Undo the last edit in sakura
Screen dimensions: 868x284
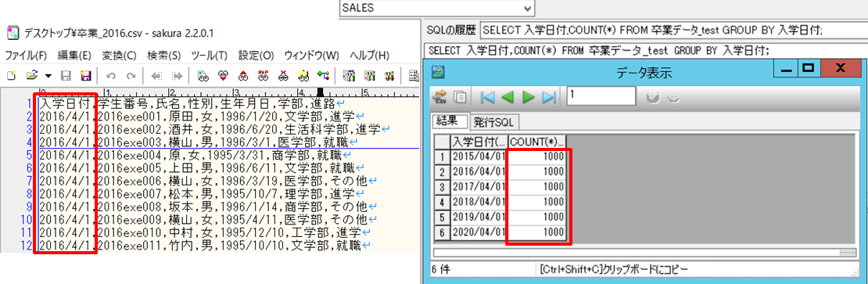pyautogui.click(x=110, y=75)
